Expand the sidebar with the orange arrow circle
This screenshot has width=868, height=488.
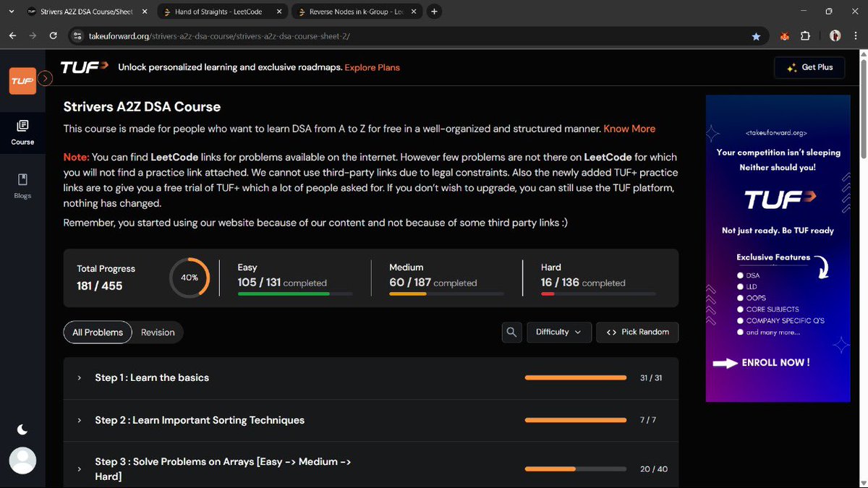pos(45,78)
